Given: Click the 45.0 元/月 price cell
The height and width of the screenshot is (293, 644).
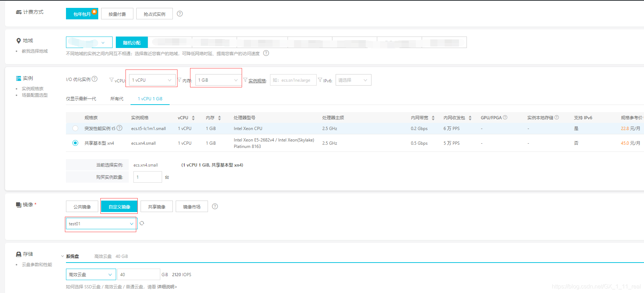Looking at the screenshot, I should coord(630,143).
